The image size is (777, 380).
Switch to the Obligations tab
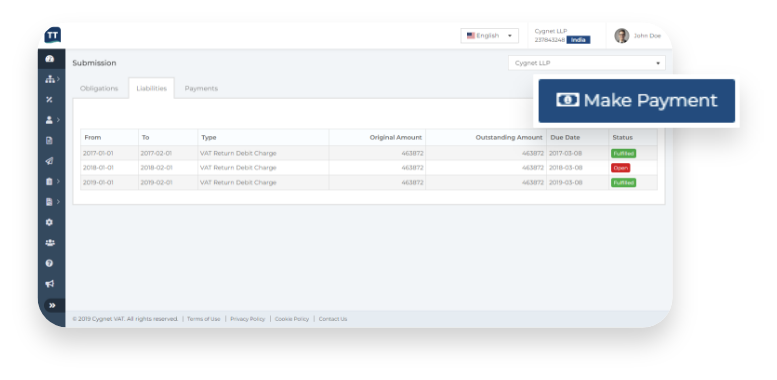tap(99, 88)
